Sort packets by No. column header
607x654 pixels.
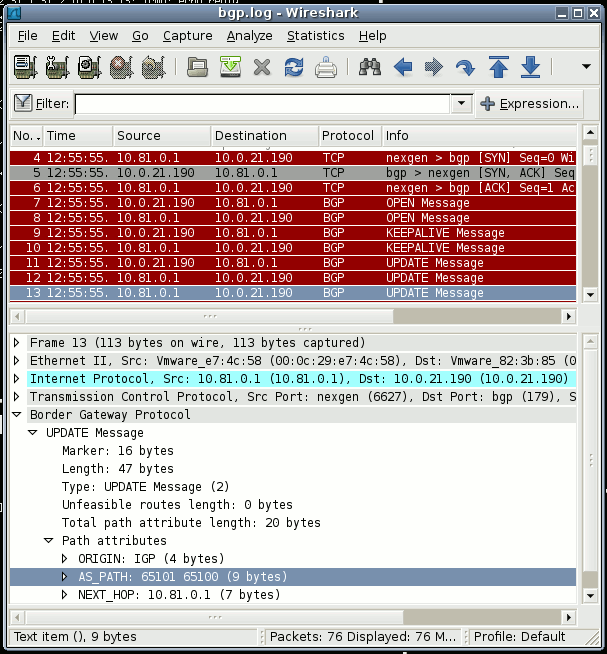pyautogui.click(x=27, y=136)
